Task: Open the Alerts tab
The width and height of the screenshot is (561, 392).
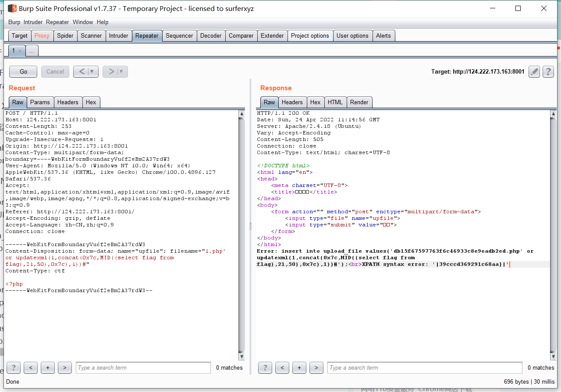Action: pyautogui.click(x=383, y=36)
